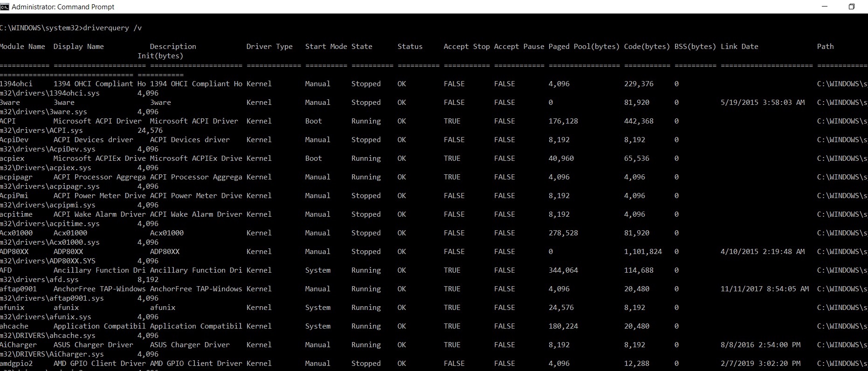
Task: Click code size value '442,368'
Action: click(x=639, y=121)
